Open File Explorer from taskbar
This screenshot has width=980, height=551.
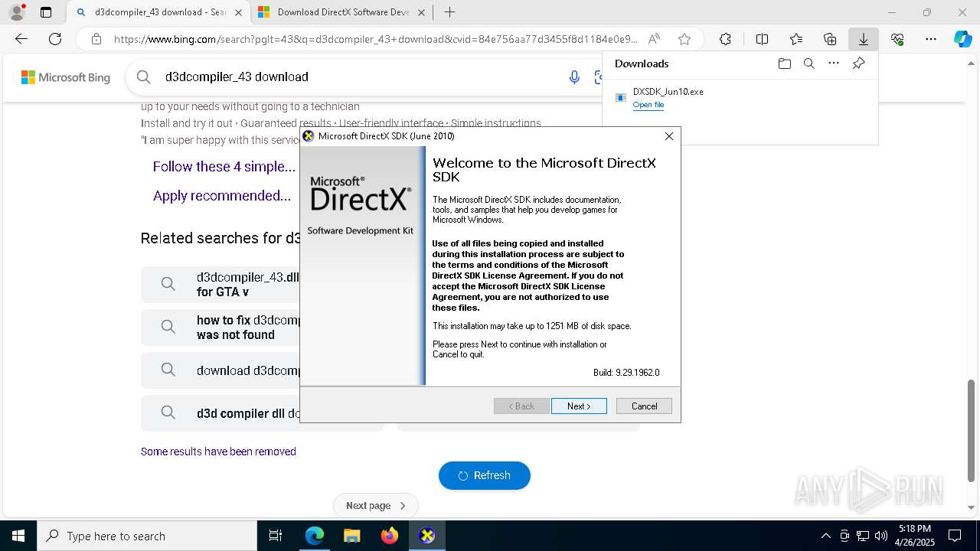[352, 536]
